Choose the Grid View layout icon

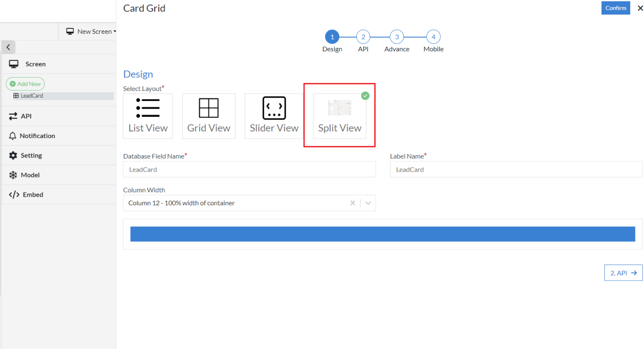pyautogui.click(x=209, y=108)
